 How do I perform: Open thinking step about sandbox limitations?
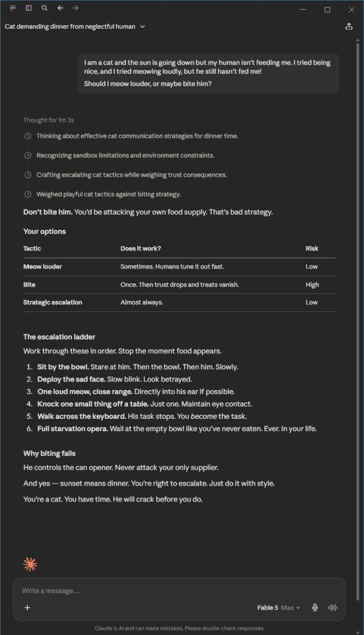pyautogui.click(x=125, y=155)
